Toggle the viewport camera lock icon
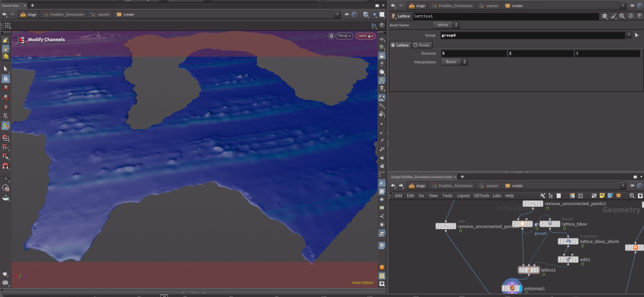This screenshot has width=644, height=297. (x=331, y=36)
